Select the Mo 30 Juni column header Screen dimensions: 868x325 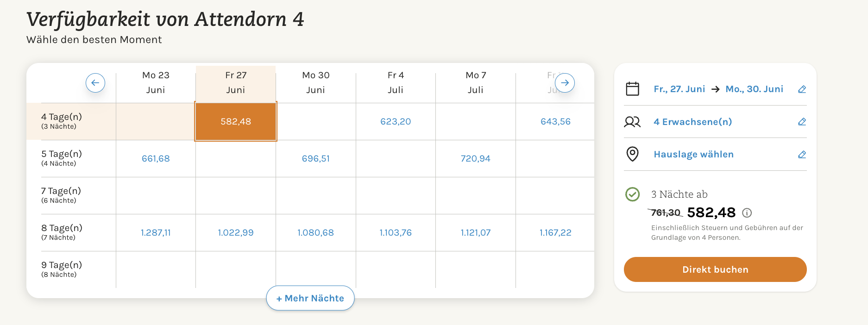315,82
